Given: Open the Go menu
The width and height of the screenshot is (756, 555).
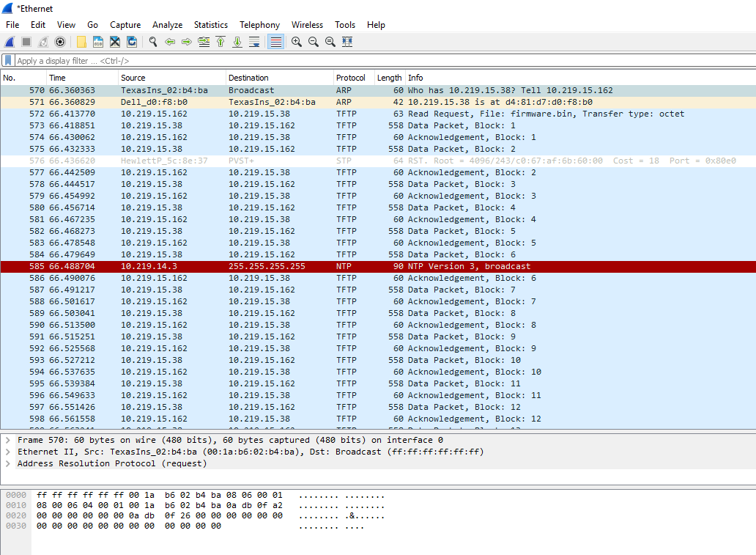Looking at the screenshot, I should [92, 25].
